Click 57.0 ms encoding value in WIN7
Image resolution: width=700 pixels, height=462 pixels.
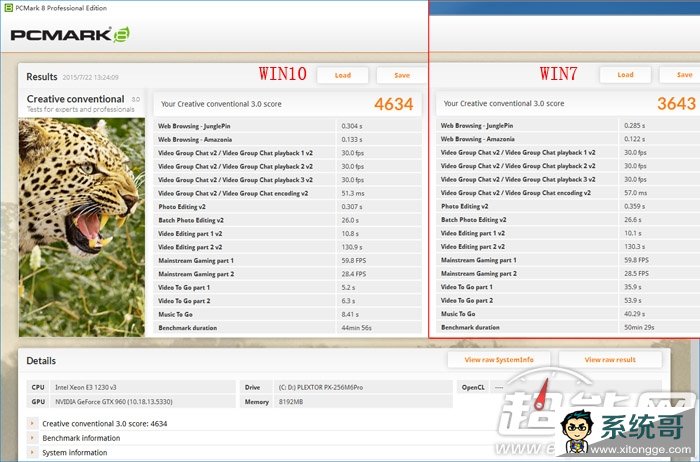tap(635, 193)
